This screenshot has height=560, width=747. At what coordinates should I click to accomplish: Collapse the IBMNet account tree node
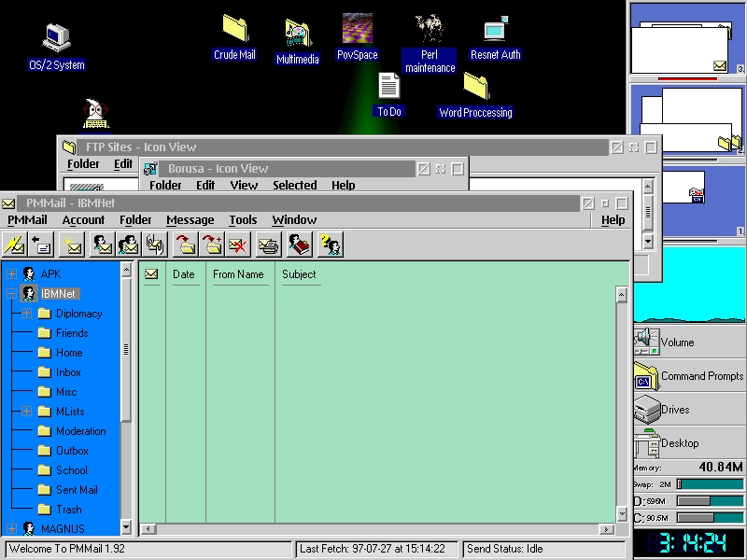pos(11,294)
